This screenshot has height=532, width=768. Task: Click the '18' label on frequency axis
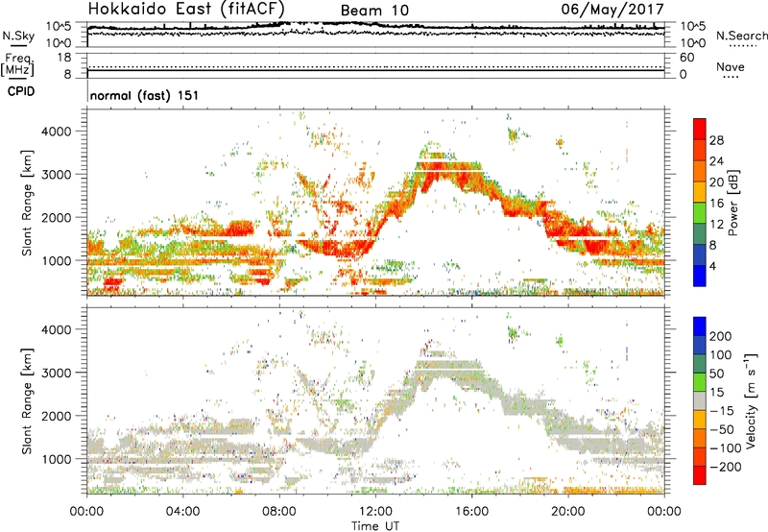[64, 58]
